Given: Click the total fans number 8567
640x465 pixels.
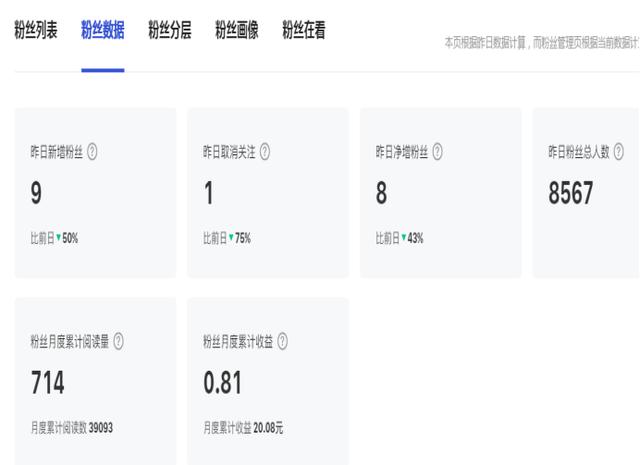Looking at the screenshot, I should tap(571, 193).
